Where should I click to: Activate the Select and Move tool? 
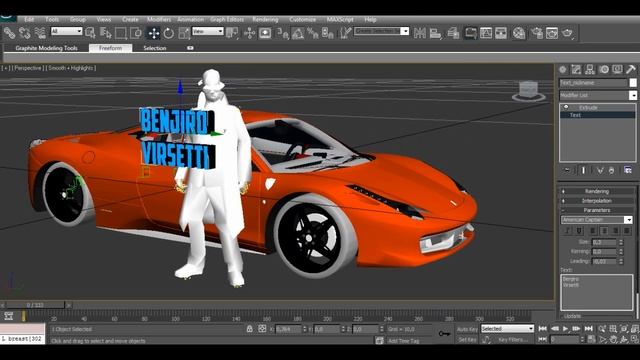(x=153, y=33)
